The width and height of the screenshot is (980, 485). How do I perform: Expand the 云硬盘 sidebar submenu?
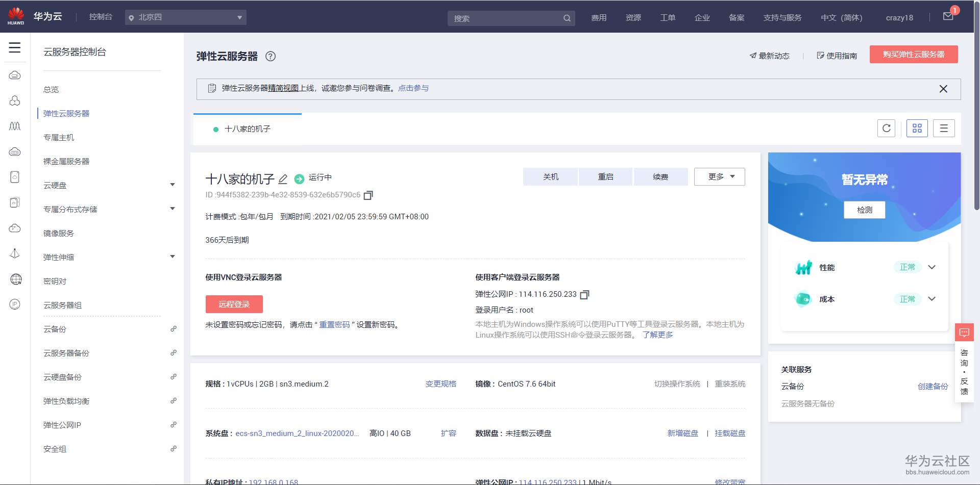(x=173, y=185)
